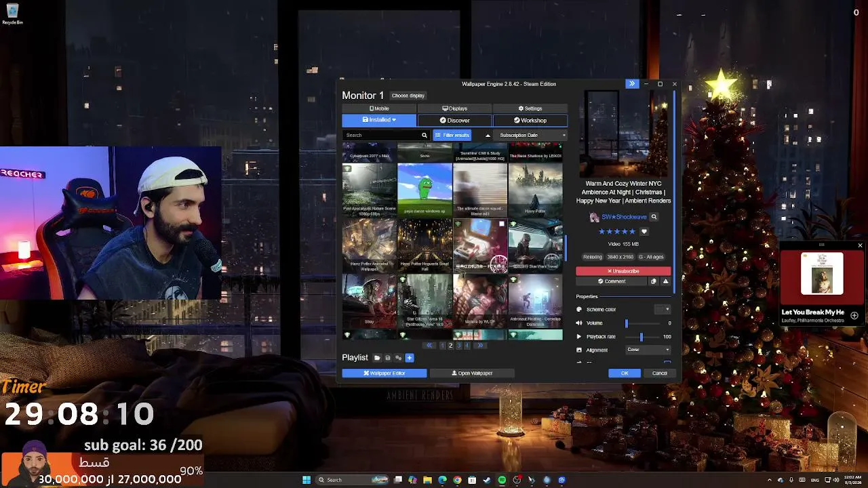Image resolution: width=868 pixels, height=488 pixels.
Task: Click the 3840 x 2160 resolution tag
Action: [620, 257]
